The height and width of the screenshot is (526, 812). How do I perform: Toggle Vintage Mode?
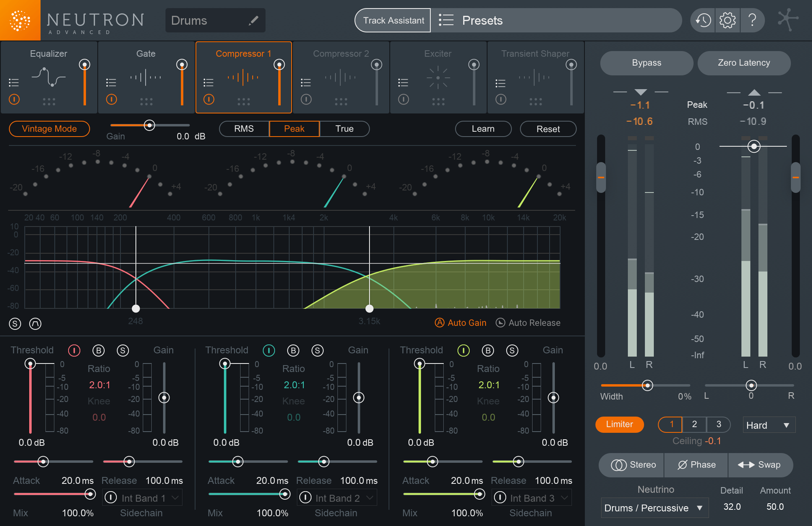pyautogui.click(x=49, y=128)
